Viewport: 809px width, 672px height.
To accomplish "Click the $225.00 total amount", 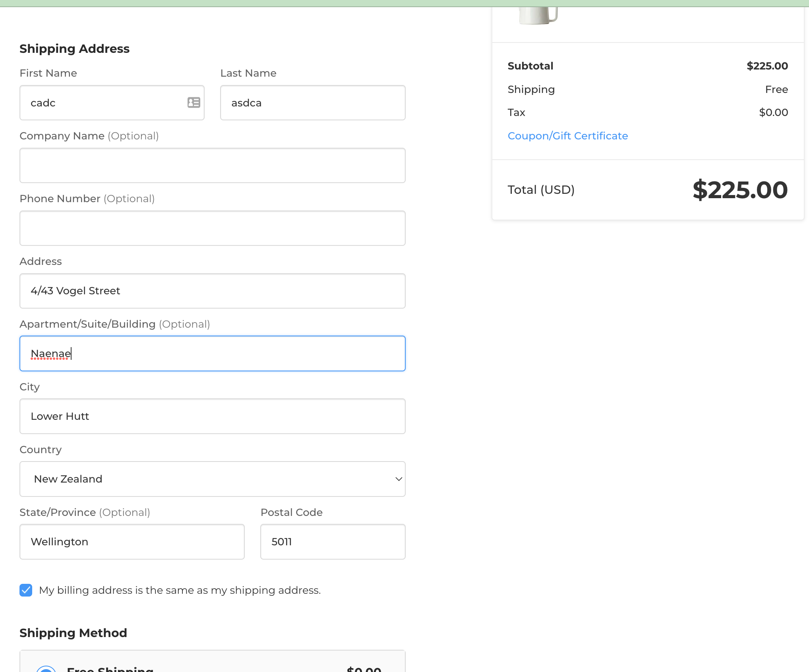I will [x=740, y=190].
